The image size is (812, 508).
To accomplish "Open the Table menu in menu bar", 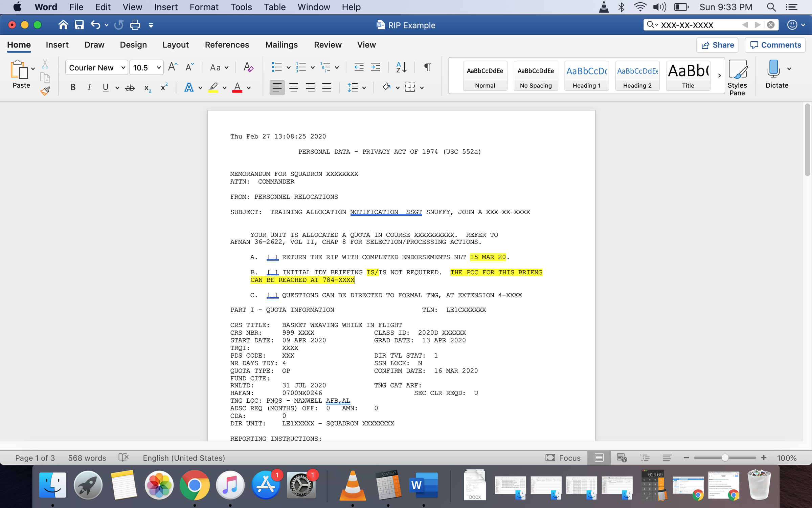I will pos(274,7).
